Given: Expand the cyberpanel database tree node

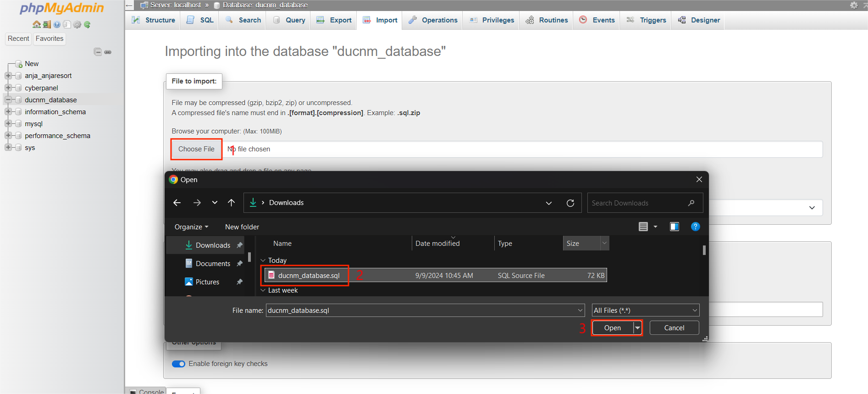Looking at the screenshot, I should click(8, 88).
